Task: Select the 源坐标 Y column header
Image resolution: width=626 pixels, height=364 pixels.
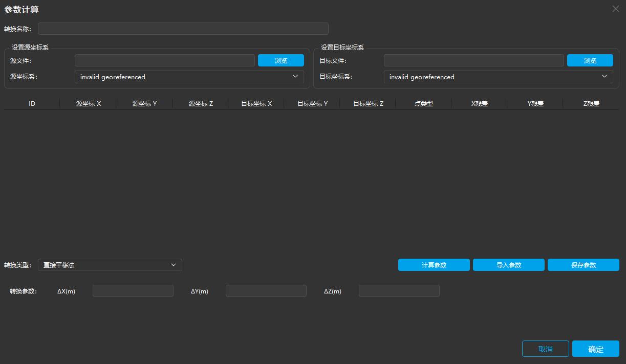Action: pyautogui.click(x=144, y=103)
